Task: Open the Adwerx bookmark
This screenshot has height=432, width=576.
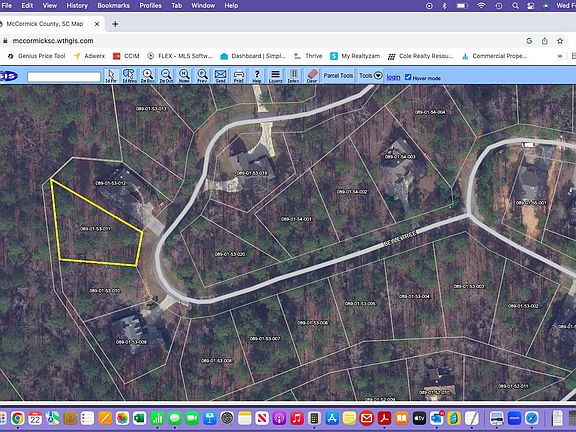Action: click(90, 56)
